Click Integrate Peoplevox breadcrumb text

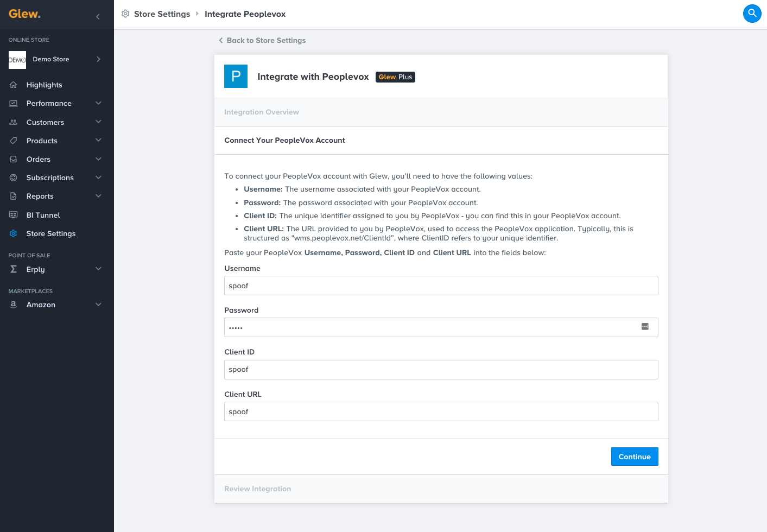click(245, 14)
